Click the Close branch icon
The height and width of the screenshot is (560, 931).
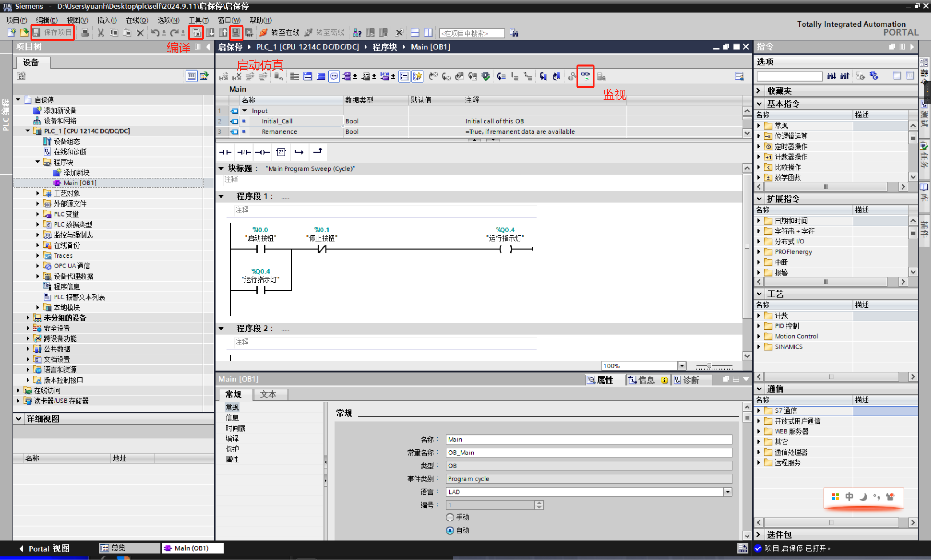(x=318, y=152)
